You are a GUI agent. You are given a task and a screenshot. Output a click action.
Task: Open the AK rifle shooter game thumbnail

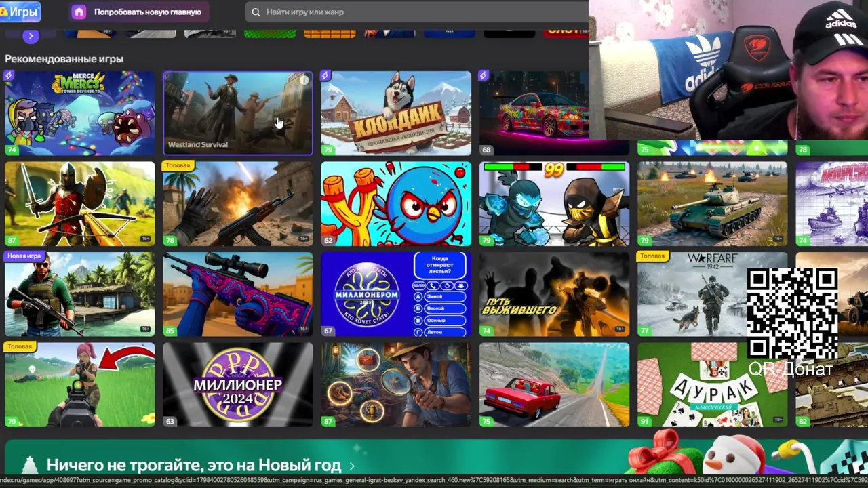click(x=237, y=203)
